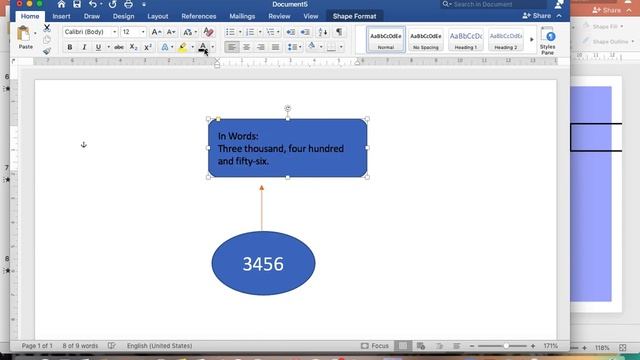The width and height of the screenshot is (640, 360).
Task: Apply the Heading 2 style
Action: pyautogui.click(x=506, y=40)
